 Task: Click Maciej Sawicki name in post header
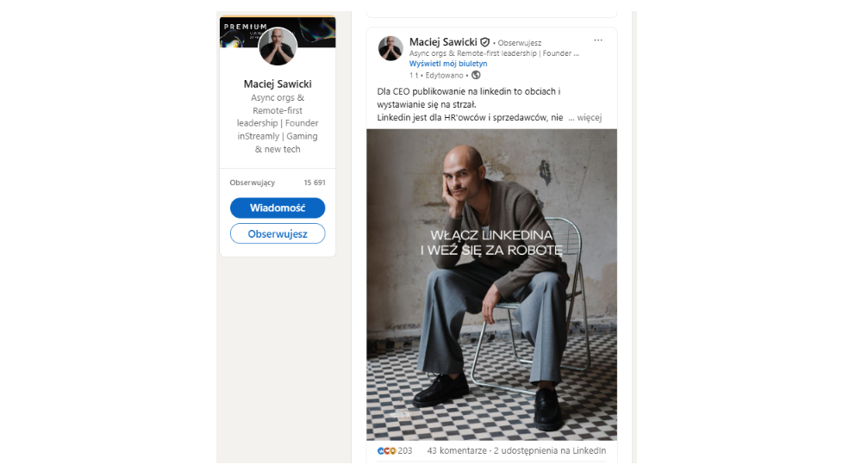[x=443, y=42]
